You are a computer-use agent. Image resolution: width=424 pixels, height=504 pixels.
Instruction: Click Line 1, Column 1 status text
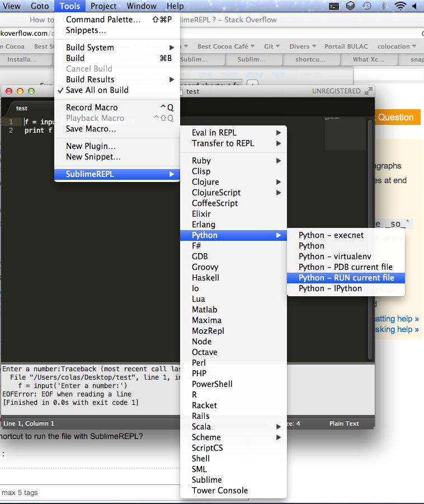29,423
